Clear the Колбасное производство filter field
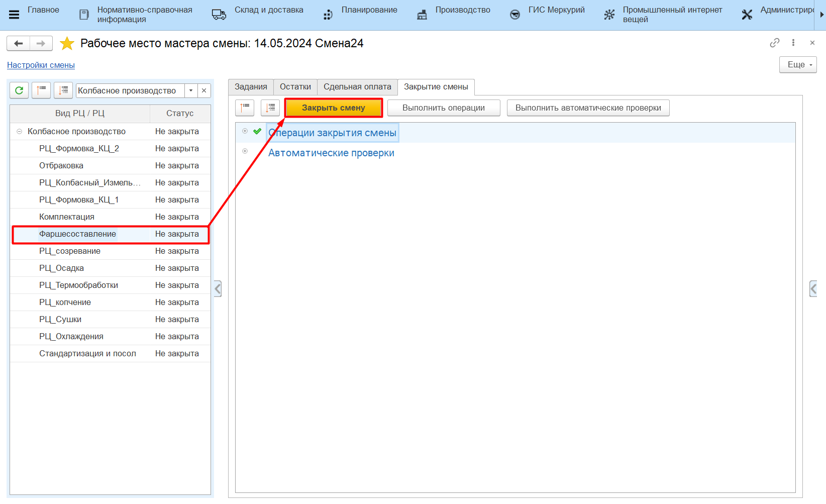 point(204,90)
